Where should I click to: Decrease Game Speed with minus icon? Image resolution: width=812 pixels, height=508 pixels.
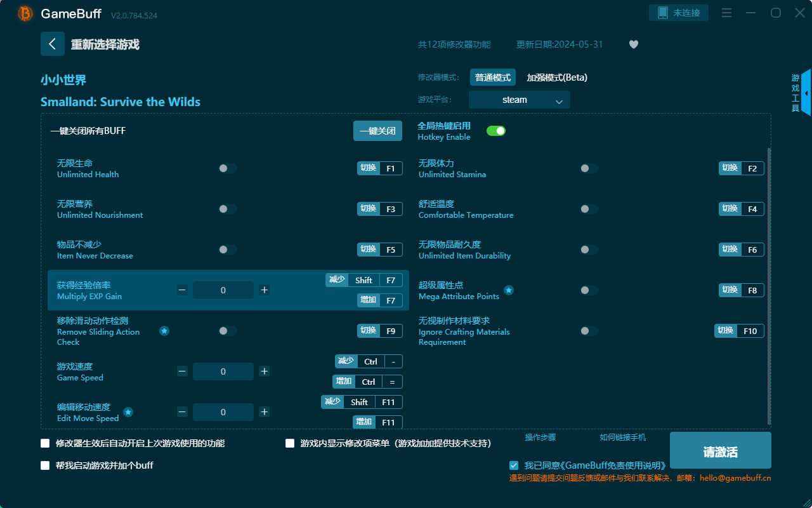[183, 371]
